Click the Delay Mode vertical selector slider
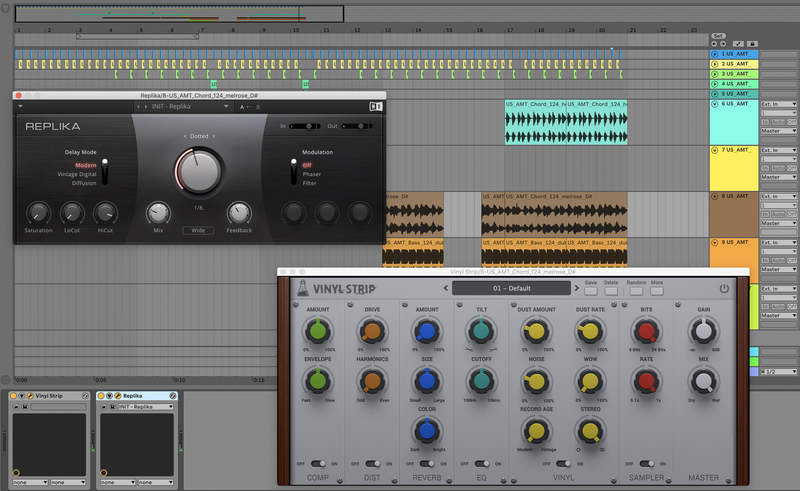The height and width of the screenshot is (491, 800). [105, 173]
